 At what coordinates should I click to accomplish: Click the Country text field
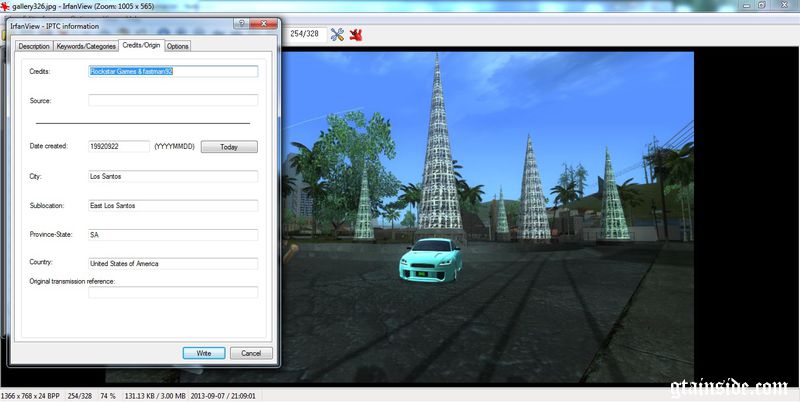pyautogui.click(x=173, y=264)
